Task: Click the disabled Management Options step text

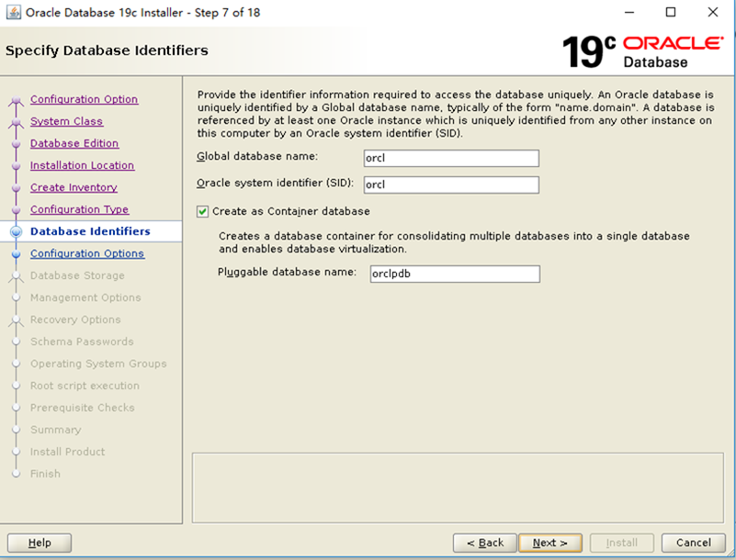Action: (85, 297)
